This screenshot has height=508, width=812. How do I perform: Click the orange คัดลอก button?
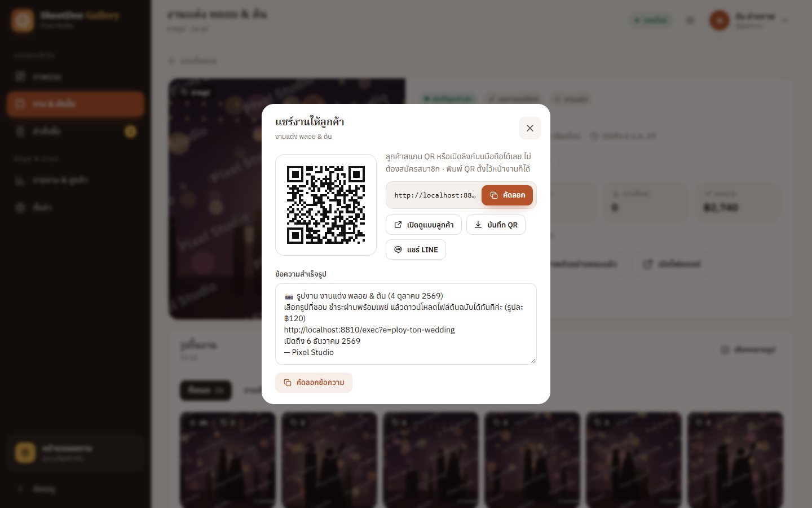tap(507, 195)
